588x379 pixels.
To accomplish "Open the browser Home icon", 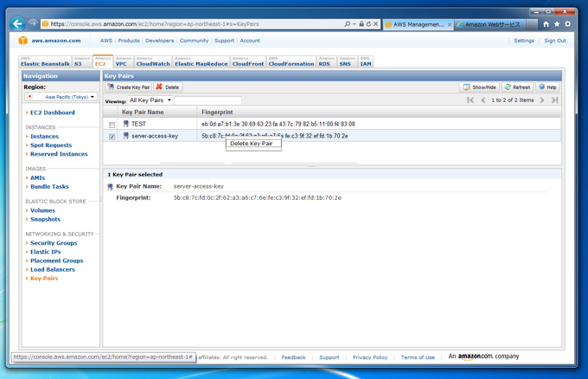I will (546, 24).
